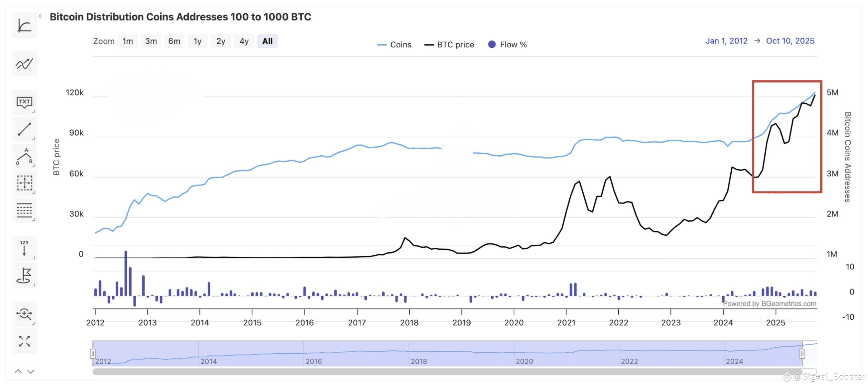Set zoom range to 1y
868x386 pixels.
tap(198, 41)
